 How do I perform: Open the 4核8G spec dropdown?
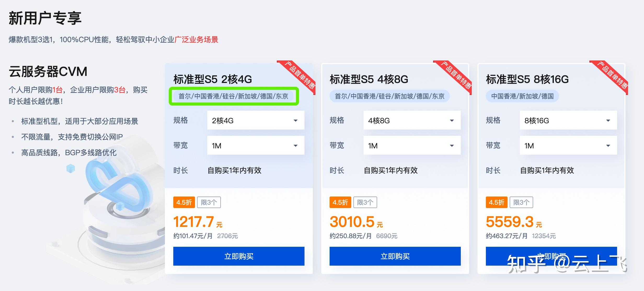[412, 120]
